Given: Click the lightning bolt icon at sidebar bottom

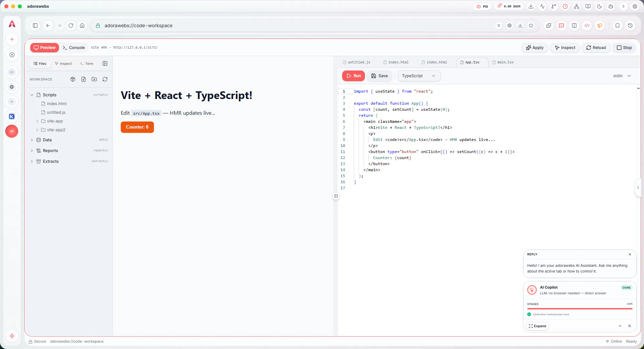Looking at the screenshot, I should coord(12,336).
